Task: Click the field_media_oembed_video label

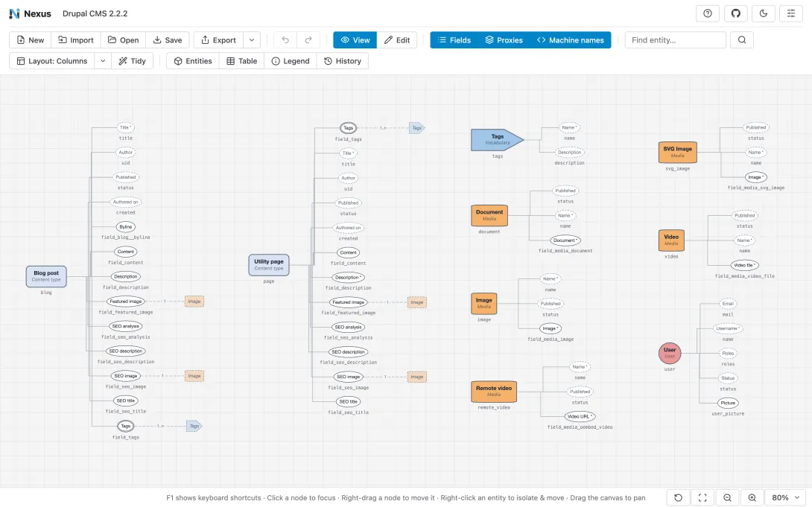Action: tap(580, 427)
